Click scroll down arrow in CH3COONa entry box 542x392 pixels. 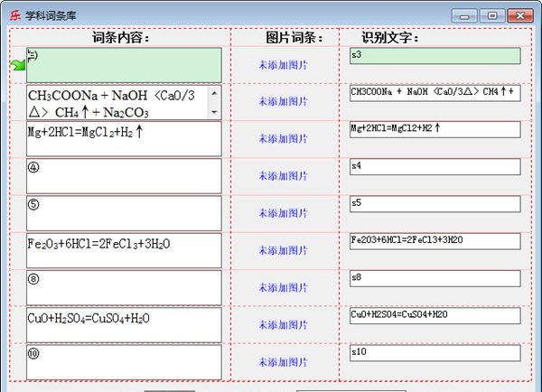point(214,112)
